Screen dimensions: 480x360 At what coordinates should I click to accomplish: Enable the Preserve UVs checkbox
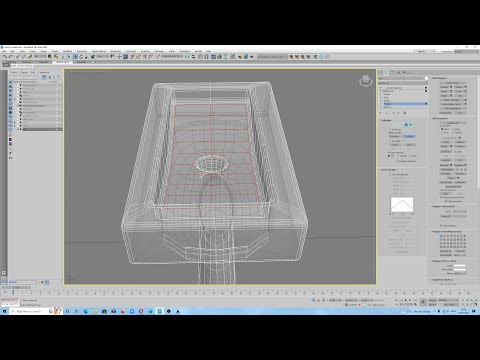pyautogui.click(x=442, y=138)
